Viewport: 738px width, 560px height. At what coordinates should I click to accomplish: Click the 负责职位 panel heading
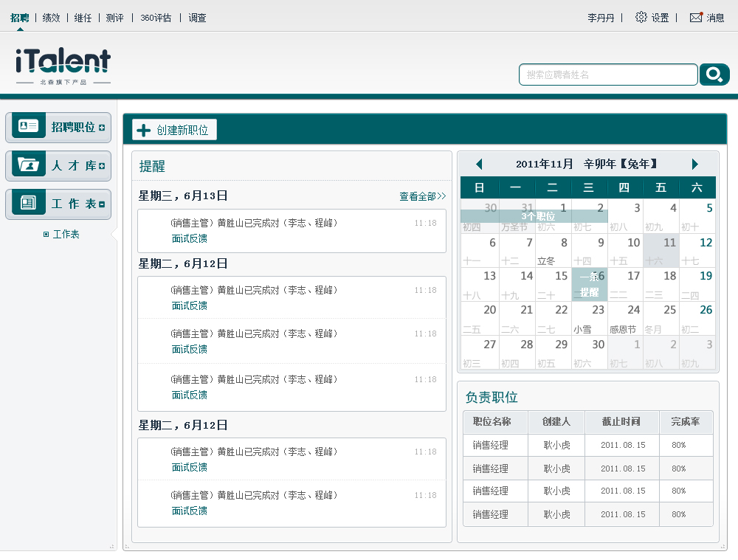(492, 397)
